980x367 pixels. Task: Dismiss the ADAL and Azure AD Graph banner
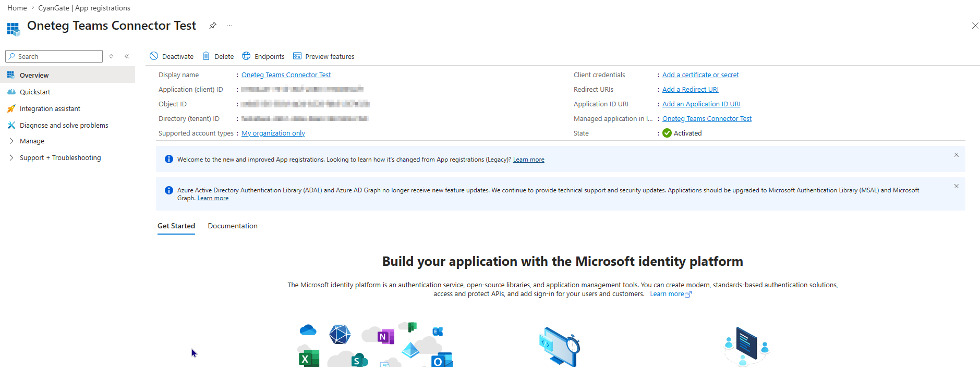click(x=957, y=186)
